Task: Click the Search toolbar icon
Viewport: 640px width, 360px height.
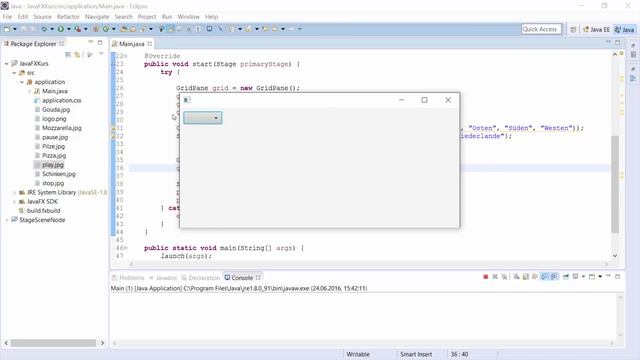Action: [142, 29]
